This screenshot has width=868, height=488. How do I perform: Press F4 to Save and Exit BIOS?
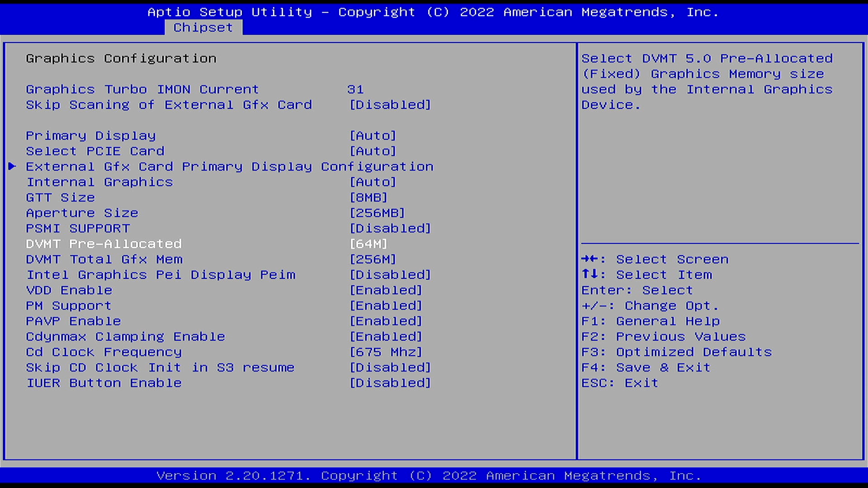pos(646,367)
